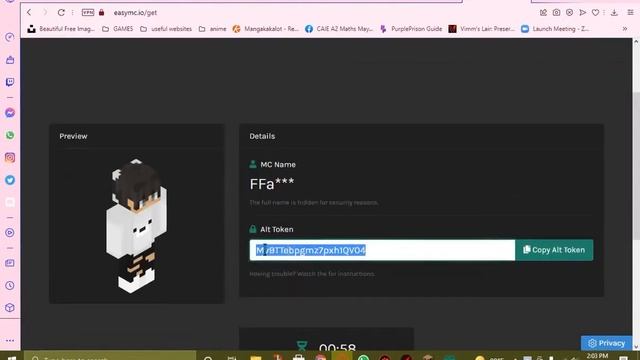Open the news sidebar icon
The height and width of the screenshot is (360, 640).
tap(10, 263)
